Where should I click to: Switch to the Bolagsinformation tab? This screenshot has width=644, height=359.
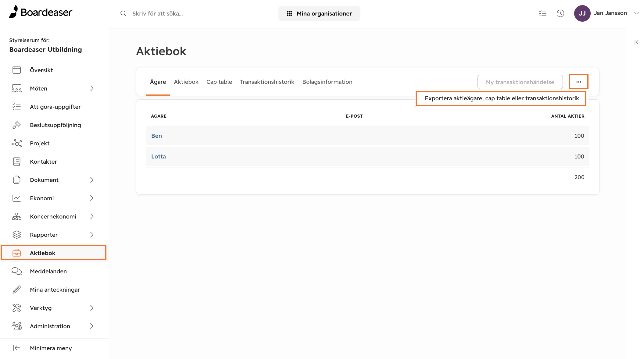tap(327, 82)
